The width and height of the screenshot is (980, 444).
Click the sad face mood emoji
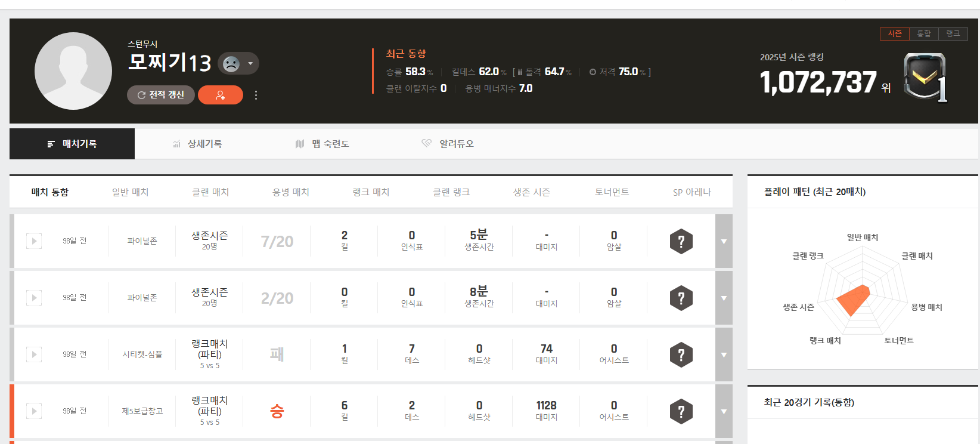(231, 63)
